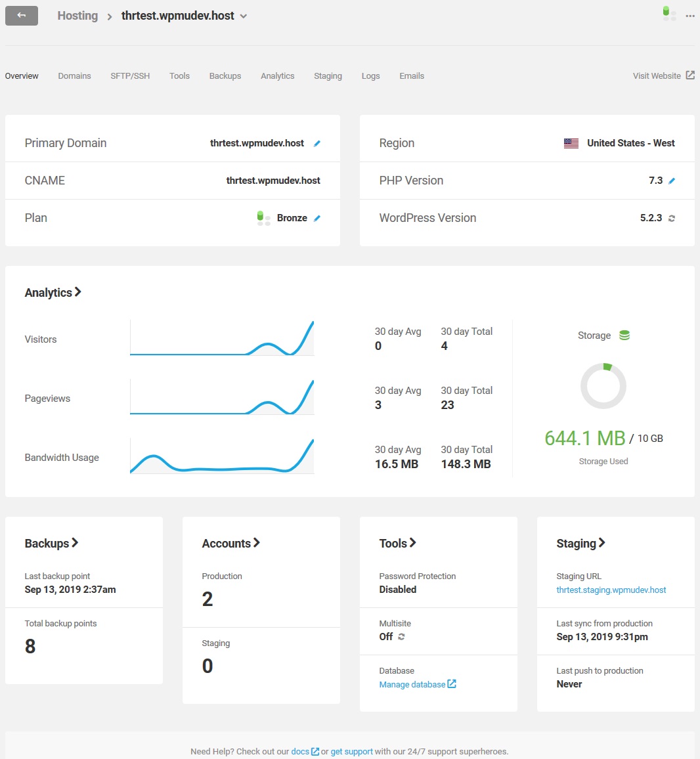The image size is (700, 759).
Task: Click the United States flag icon
Action: point(571,143)
